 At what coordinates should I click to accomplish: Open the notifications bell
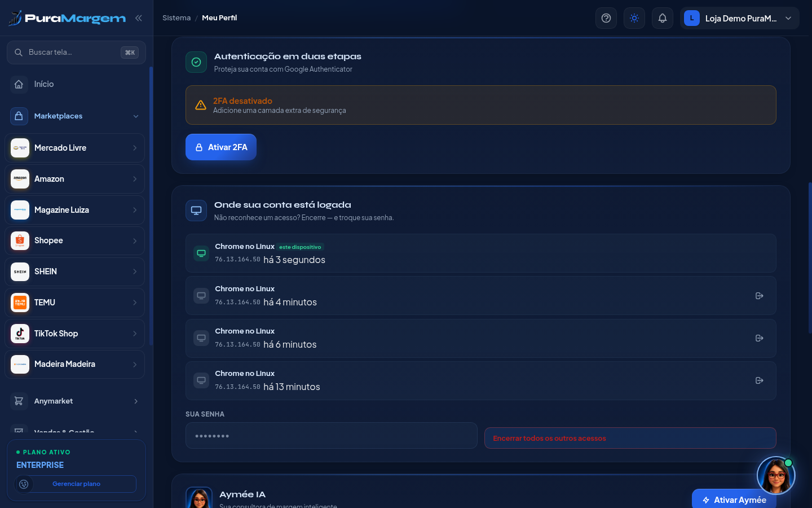tap(663, 18)
